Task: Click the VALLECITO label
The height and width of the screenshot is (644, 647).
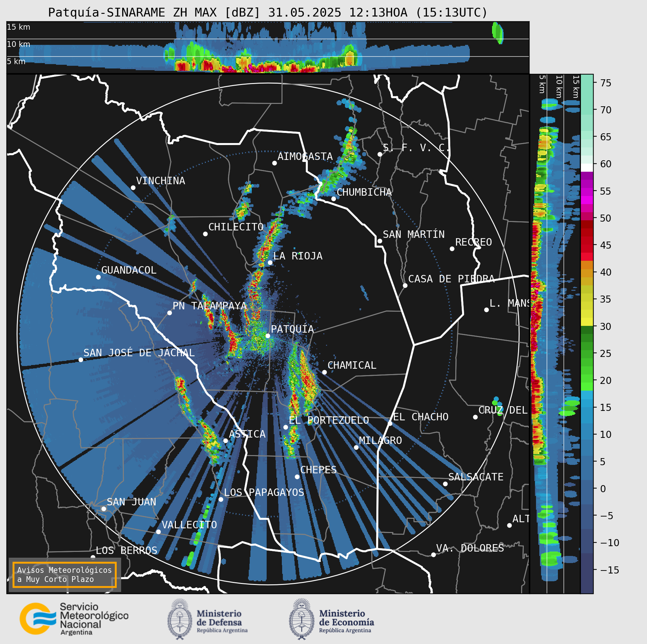Action: (189, 525)
